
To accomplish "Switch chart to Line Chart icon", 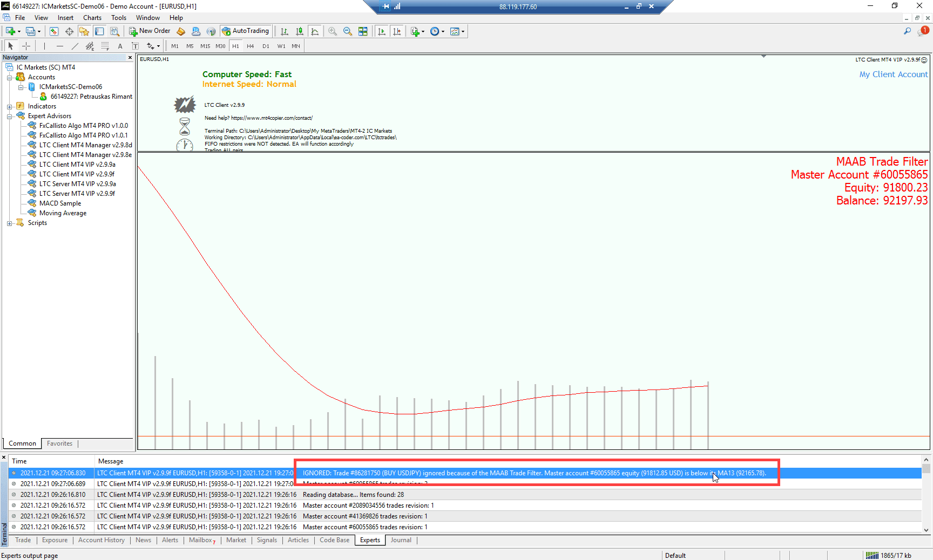I will (315, 31).
